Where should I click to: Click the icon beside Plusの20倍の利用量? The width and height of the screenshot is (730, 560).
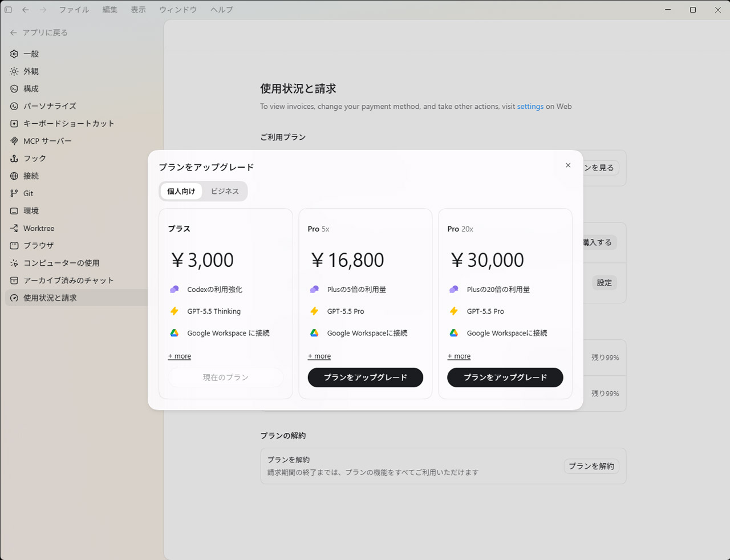click(x=454, y=290)
